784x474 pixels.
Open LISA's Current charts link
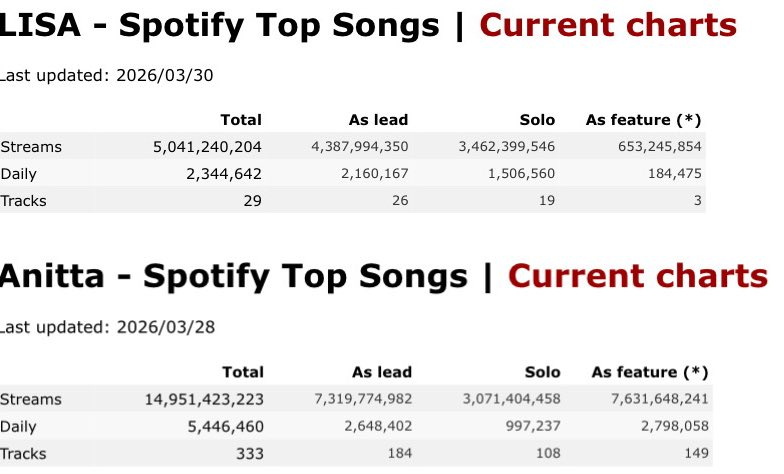point(607,26)
